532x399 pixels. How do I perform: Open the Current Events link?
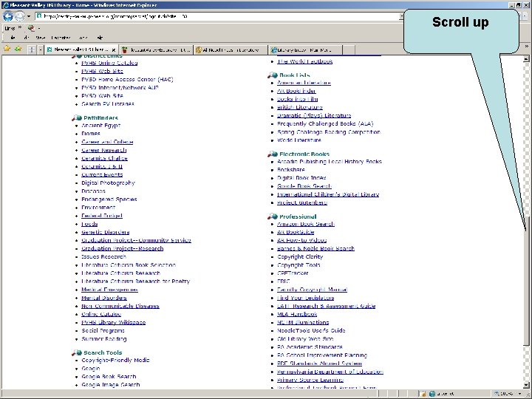pos(102,174)
